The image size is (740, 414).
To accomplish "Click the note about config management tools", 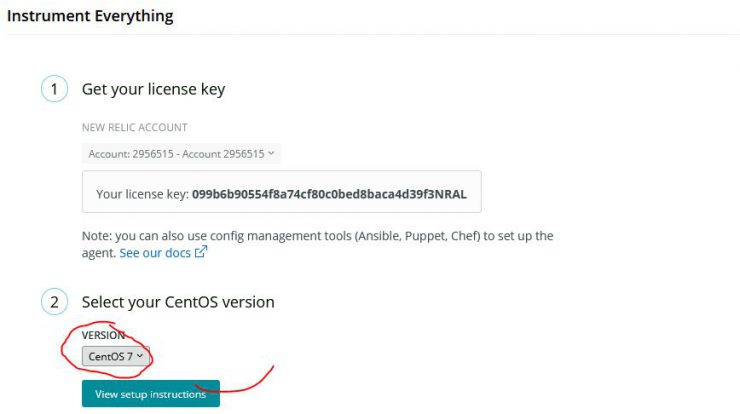I will pos(317,244).
